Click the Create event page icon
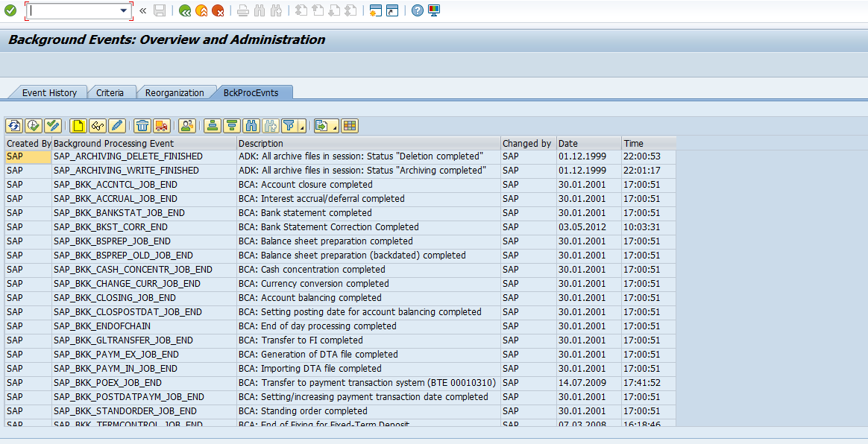The height and width of the screenshot is (444, 868). (x=78, y=126)
